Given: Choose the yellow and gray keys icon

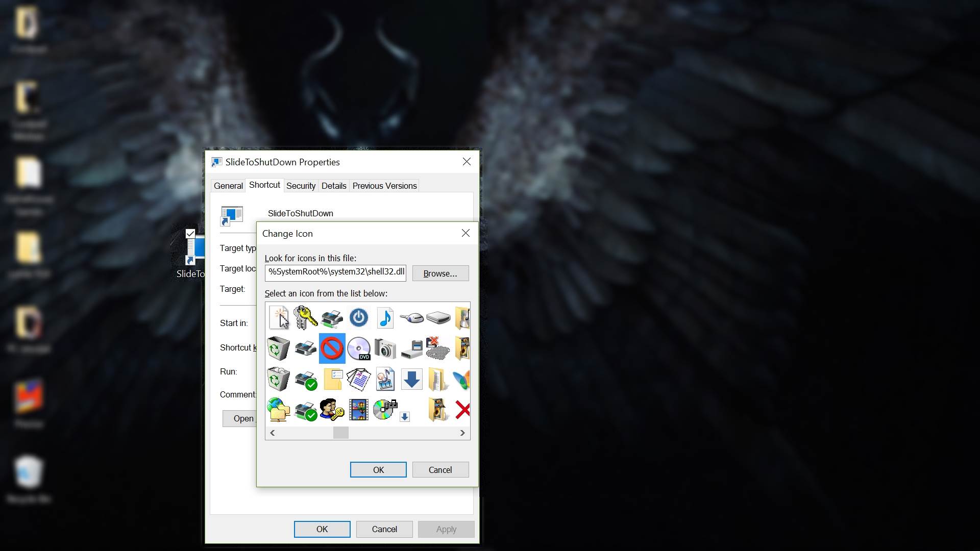Looking at the screenshot, I should point(305,318).
